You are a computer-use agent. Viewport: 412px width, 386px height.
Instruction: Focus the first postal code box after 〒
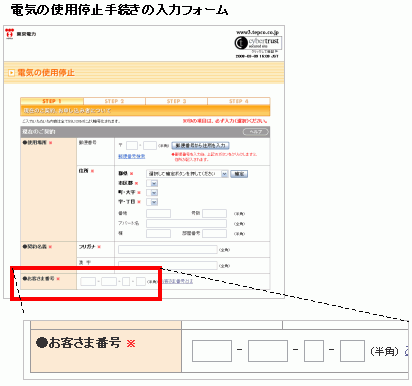(132, 146)
